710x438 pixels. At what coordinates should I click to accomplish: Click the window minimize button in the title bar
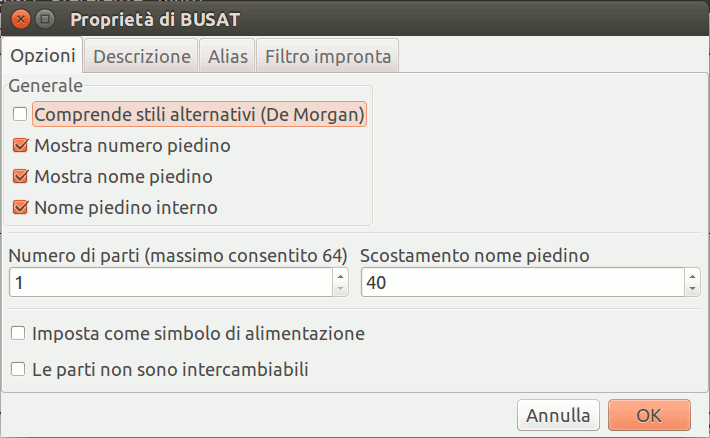pyautogui.click(x=45, y=19)
